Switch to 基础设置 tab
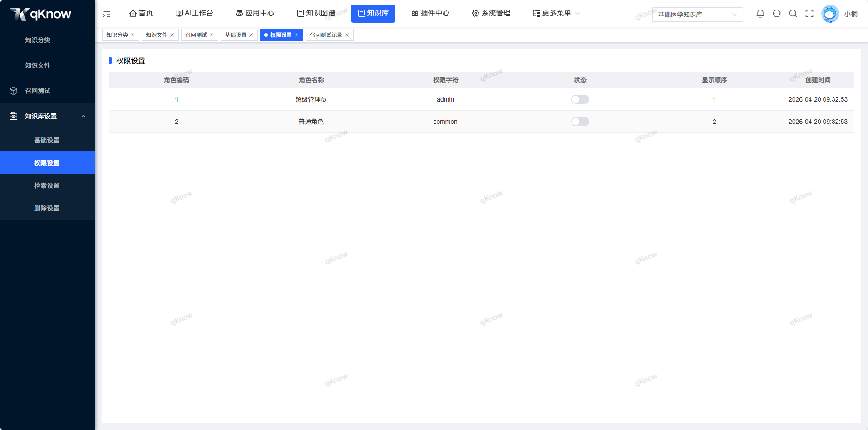Image resolution: width=868 pixels, height=430 pixels. tap(236, 35)
